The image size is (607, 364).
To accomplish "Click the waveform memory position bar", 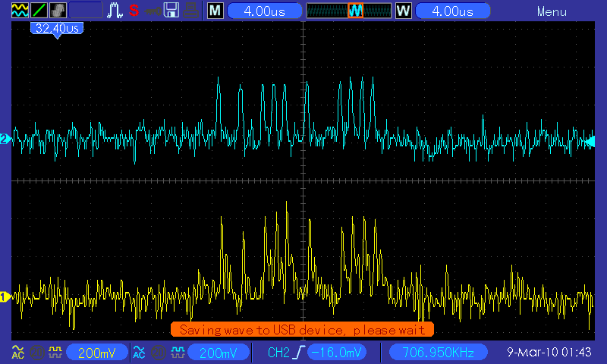I will click(x=349, y=11).
